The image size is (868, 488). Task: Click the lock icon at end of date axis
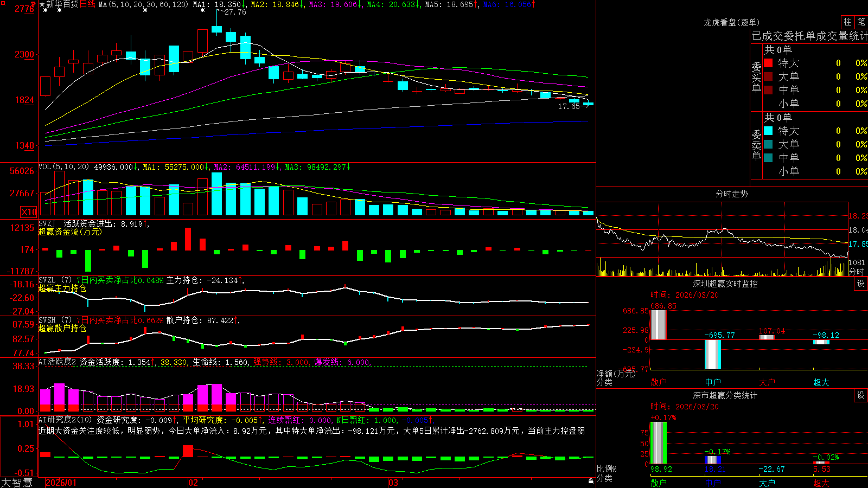(x=591, y=481)
